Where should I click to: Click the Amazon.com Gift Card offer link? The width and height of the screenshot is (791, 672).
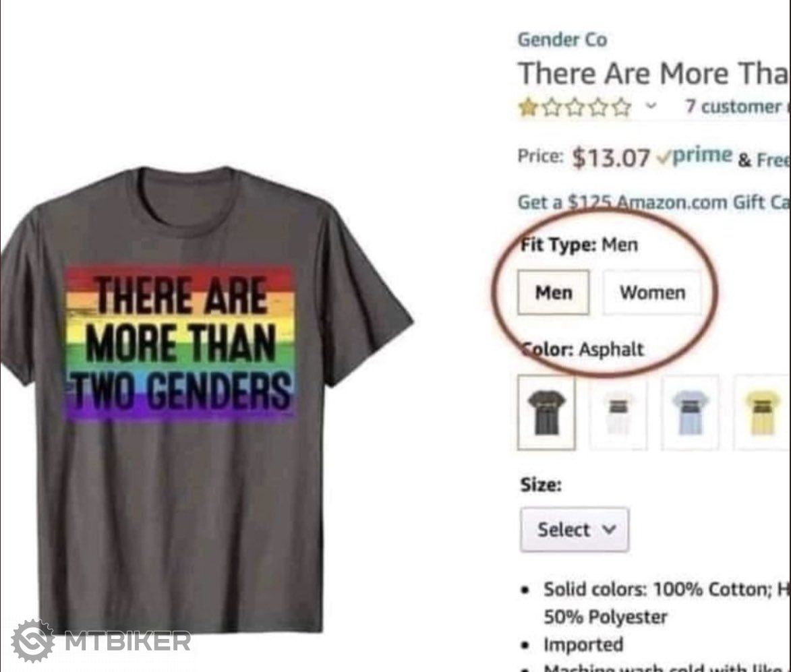[654, 202]
